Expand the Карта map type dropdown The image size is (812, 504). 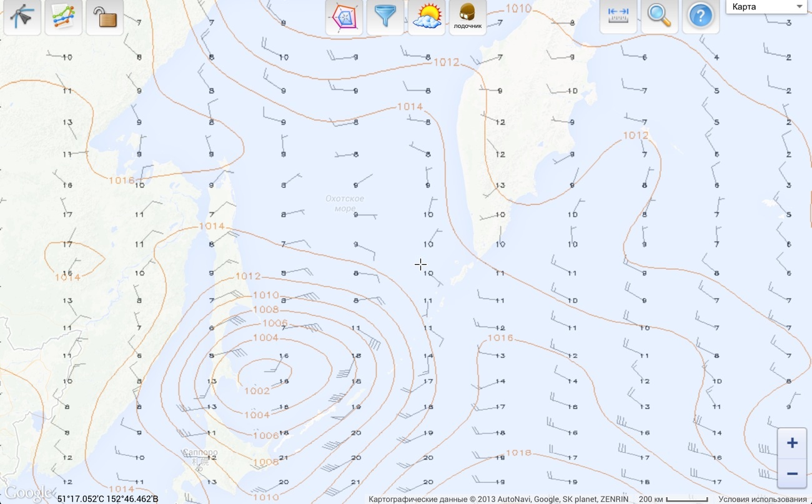(x=766, y=7)
